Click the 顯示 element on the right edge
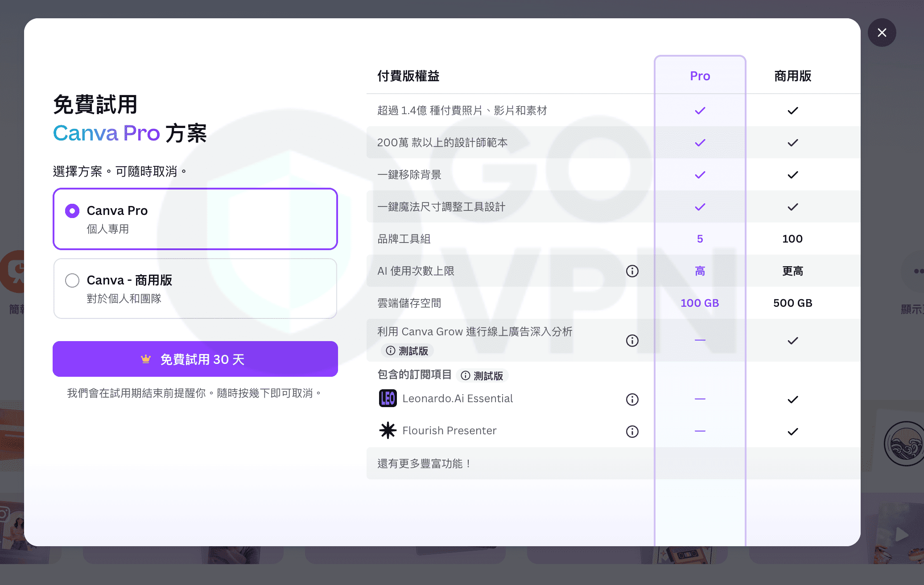924x585 pixels. click(911, 309)
